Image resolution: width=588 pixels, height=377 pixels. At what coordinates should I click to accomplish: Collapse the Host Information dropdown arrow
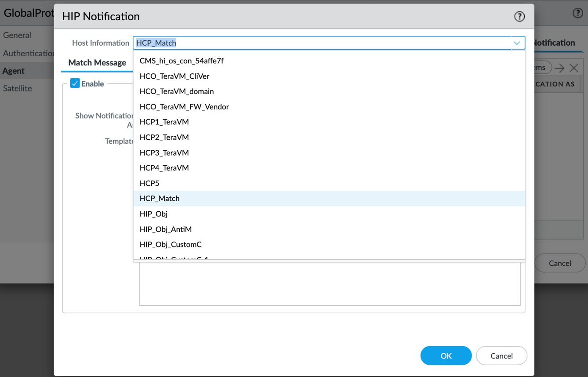(517, 43)
